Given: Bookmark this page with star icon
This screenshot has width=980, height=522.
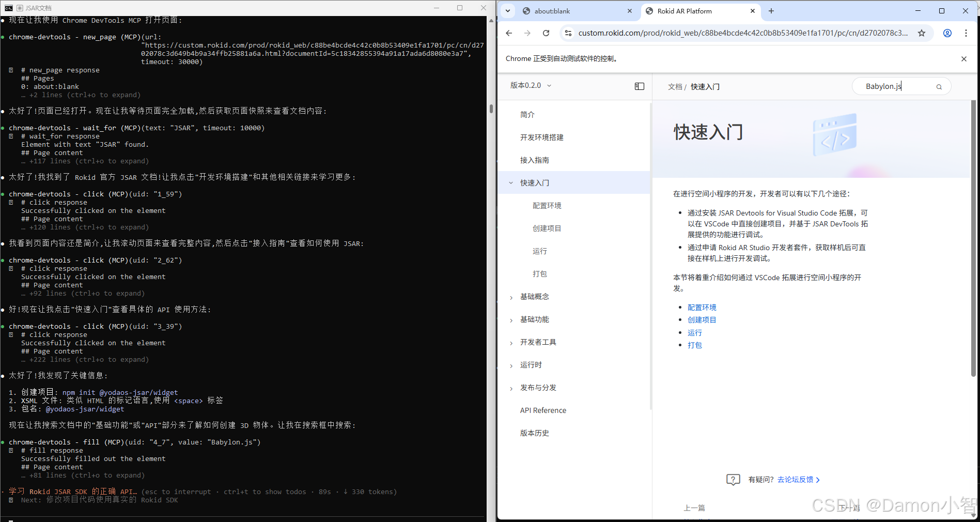Looking at the screenshot, I should point(922,33).
